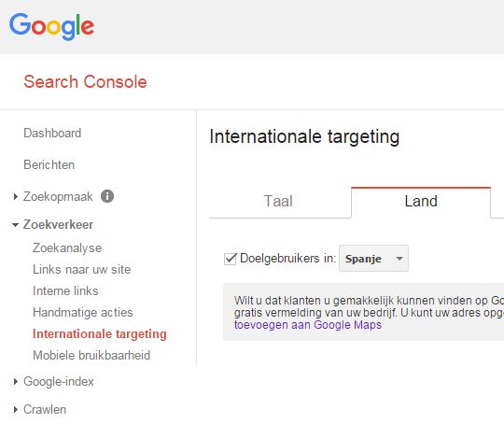Open the Google-index menu item
The height and width of the screenshot is (424, 504).
pos(59,382)
